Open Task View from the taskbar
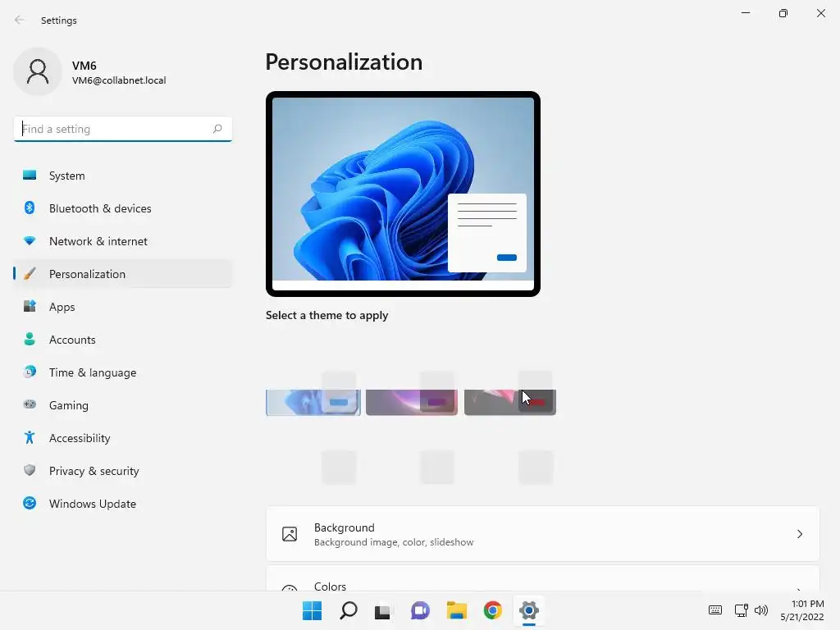 tap(382, 610)
